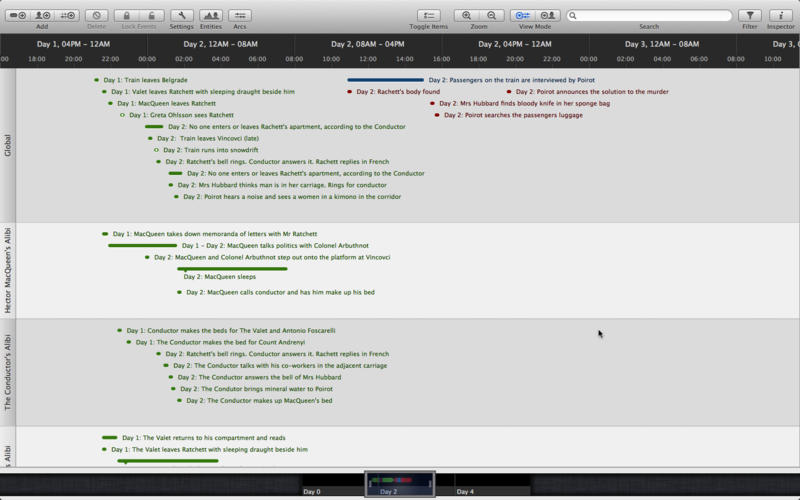
Task: Switch to the entity relationship view mode
Action: (547, 15)
